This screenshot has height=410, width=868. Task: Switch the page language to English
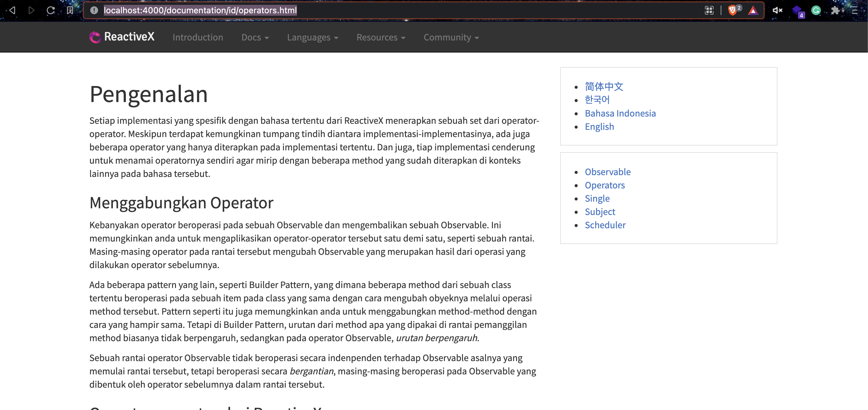point(599,127)
